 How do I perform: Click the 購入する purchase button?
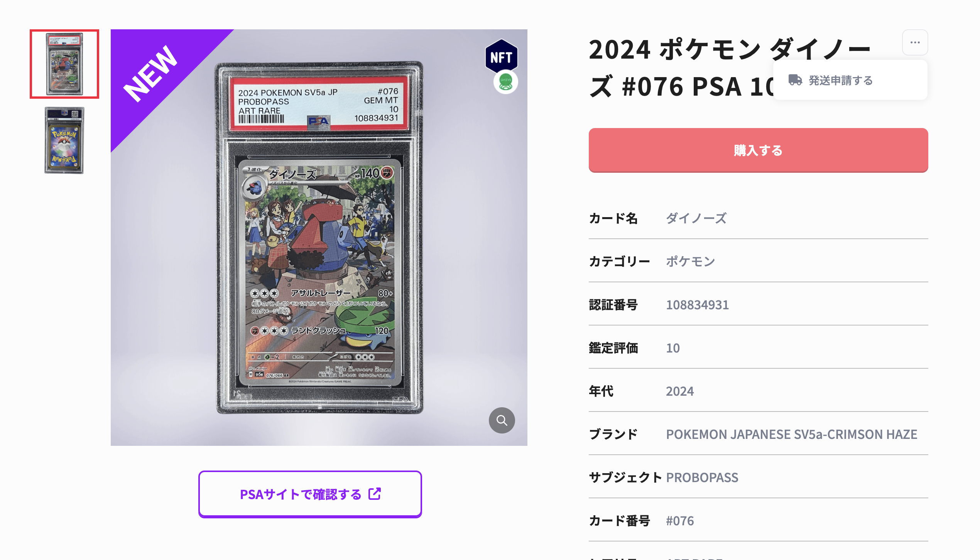[x=758, y=150]
